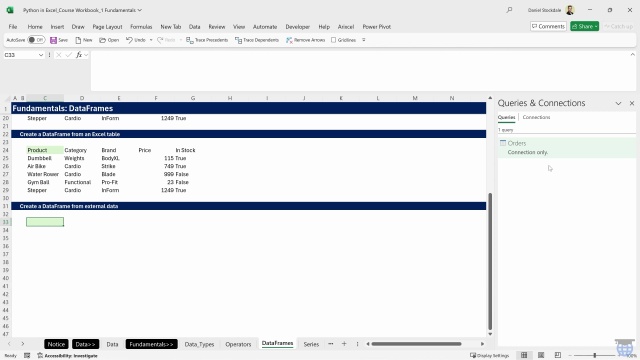Click the Save icon in quick access toolbar
Image resolution: width=640 pixels, height=360 pixels.
(x=53, y=40)
